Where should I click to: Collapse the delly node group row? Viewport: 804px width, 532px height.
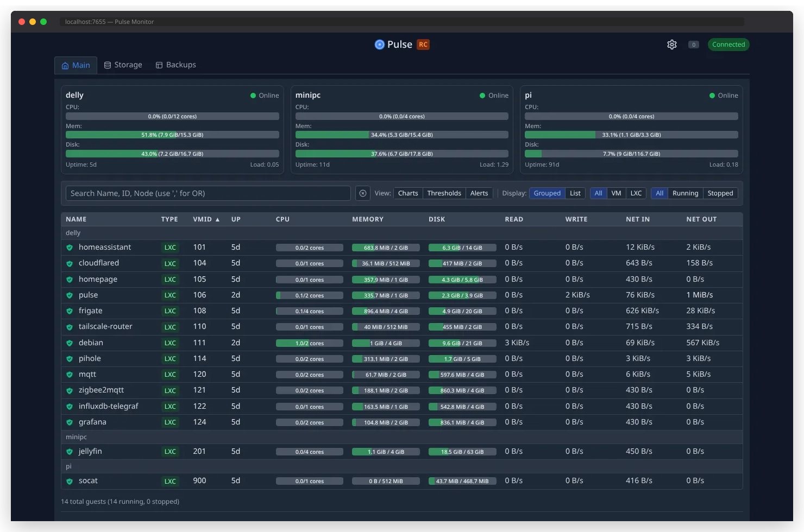73,233
